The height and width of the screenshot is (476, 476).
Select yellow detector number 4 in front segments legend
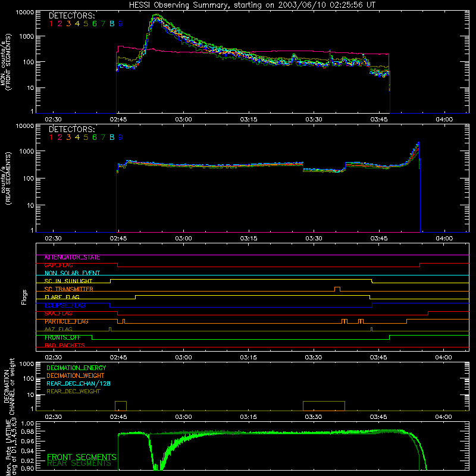coord(77,24)
